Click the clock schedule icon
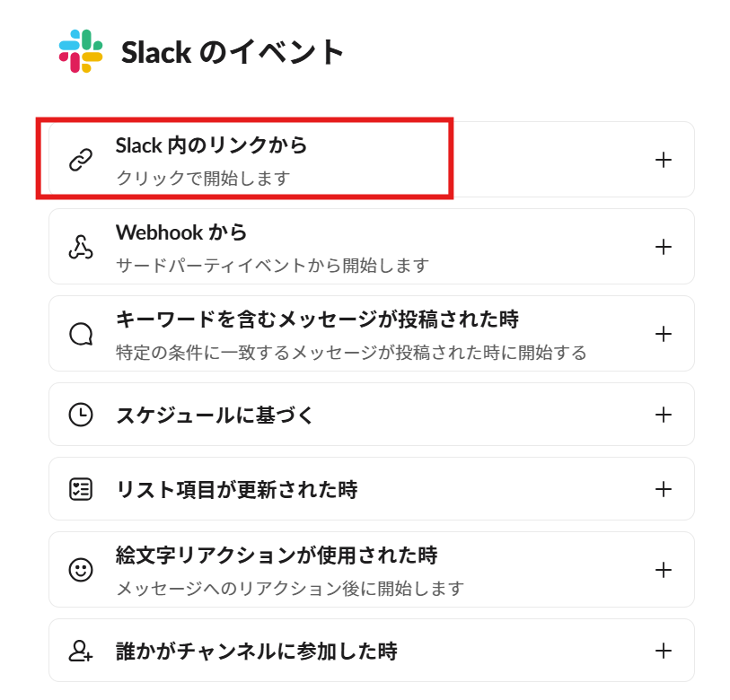The image size is (730, 700). click(x=81, y=415)
